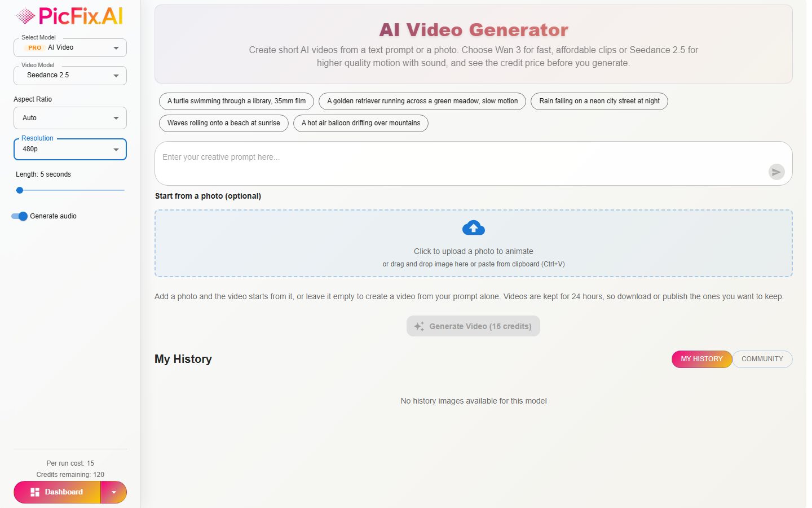Expand the Aspect Ratio Auto dropdown
This screenshot has width=812, height=508.
coord(70,118)
